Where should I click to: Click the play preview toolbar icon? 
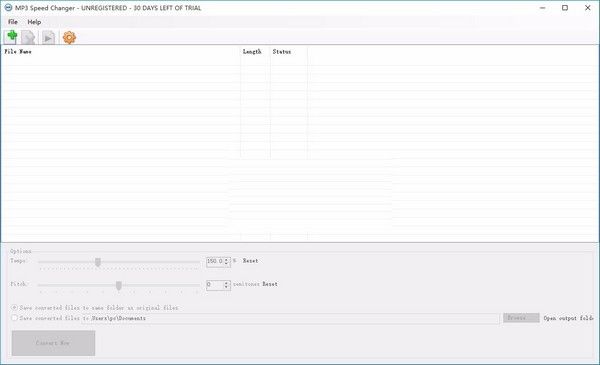(x=48, y=37)
